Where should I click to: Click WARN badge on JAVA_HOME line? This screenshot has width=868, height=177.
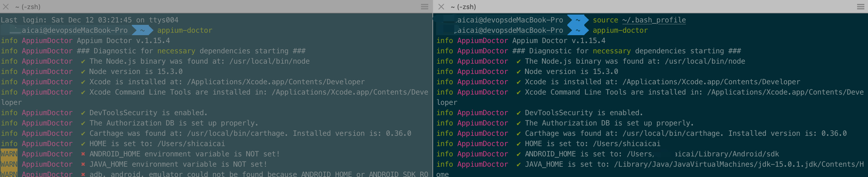(9, 164)
